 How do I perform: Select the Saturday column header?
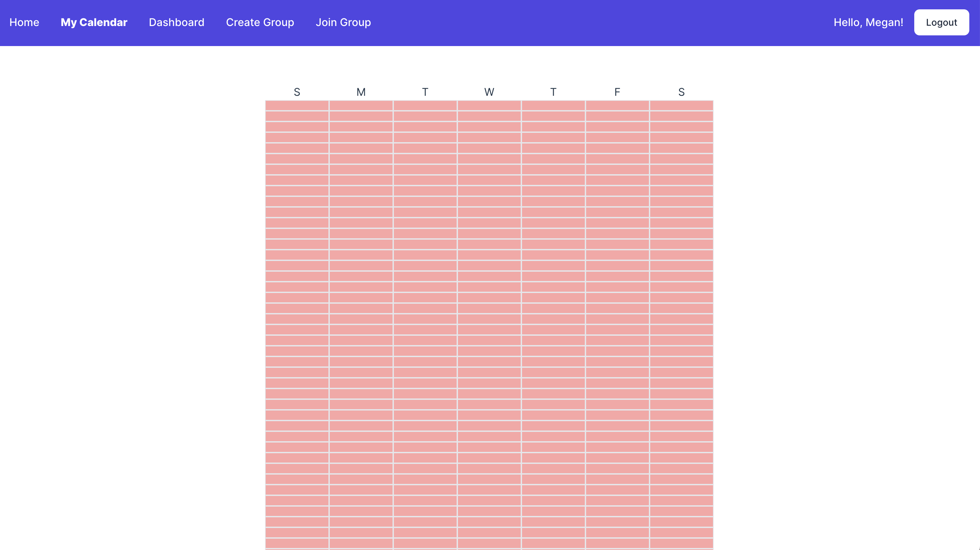coord(681,92)
